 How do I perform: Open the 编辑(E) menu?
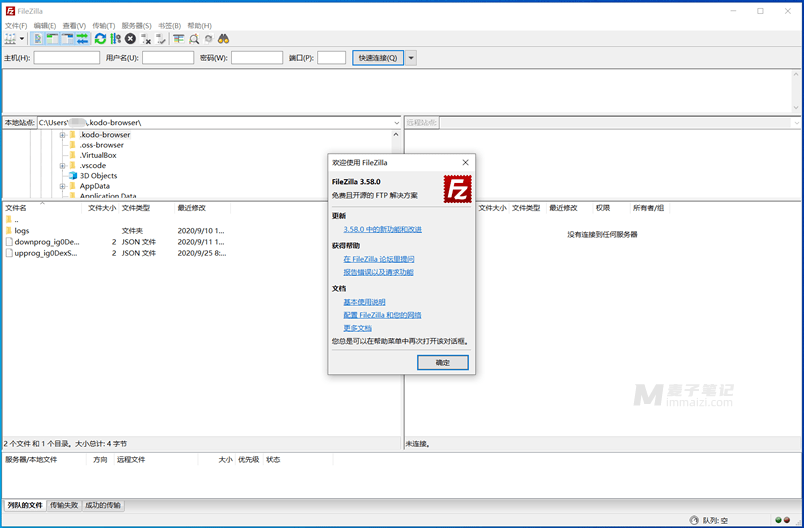point(45,26)
